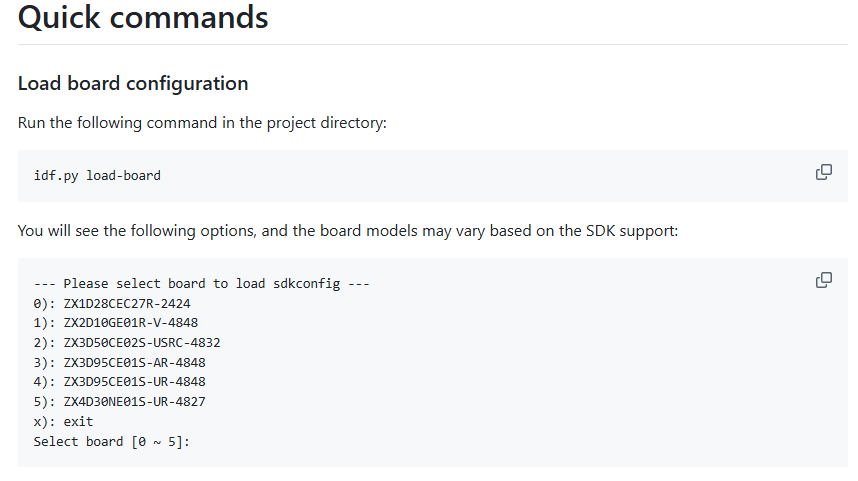Click the 'Select board [0 ~ 5]:' prompt line
Image resolution: width=858 pixels, height=481 pixels.
(111, 441)
